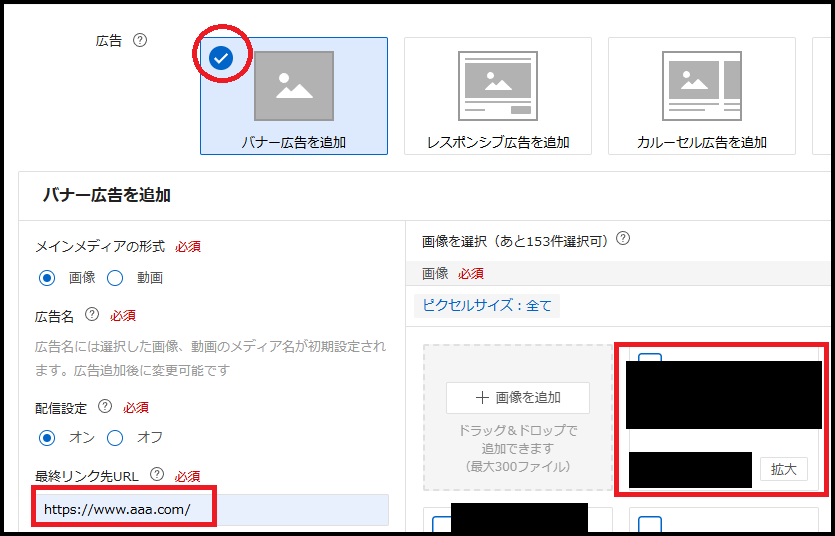Click the 最終リンク先URL input field
The width and height of the screenshot is (835, 536).
coord(210,510)
